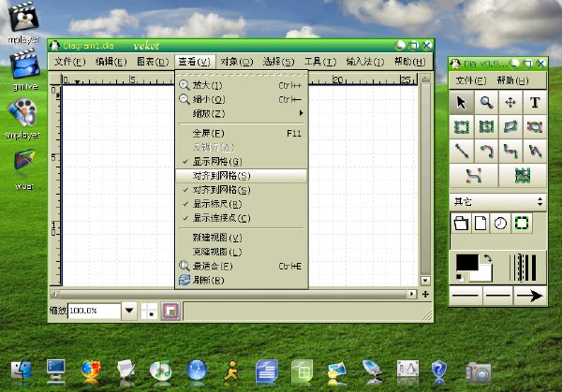Select the Scroll (four-arrow) tool in toolbox
Image resolution: width=562 pixels, height=392 pixels.
pyautogui.click(x=510, y=103)
